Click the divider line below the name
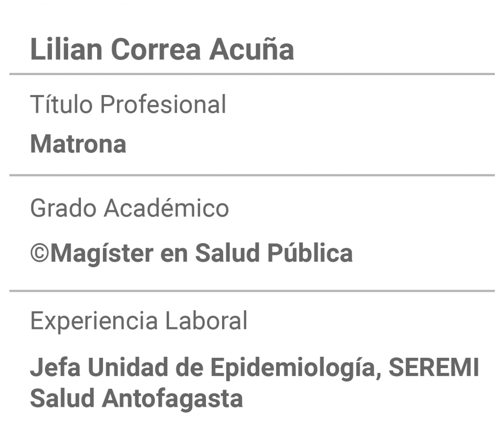 point(252,74)
